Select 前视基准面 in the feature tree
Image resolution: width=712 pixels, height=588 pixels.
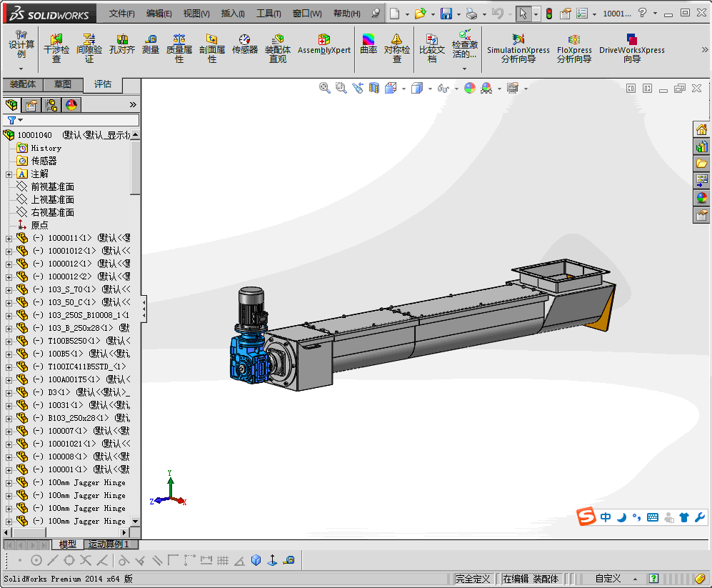(52, 186)
